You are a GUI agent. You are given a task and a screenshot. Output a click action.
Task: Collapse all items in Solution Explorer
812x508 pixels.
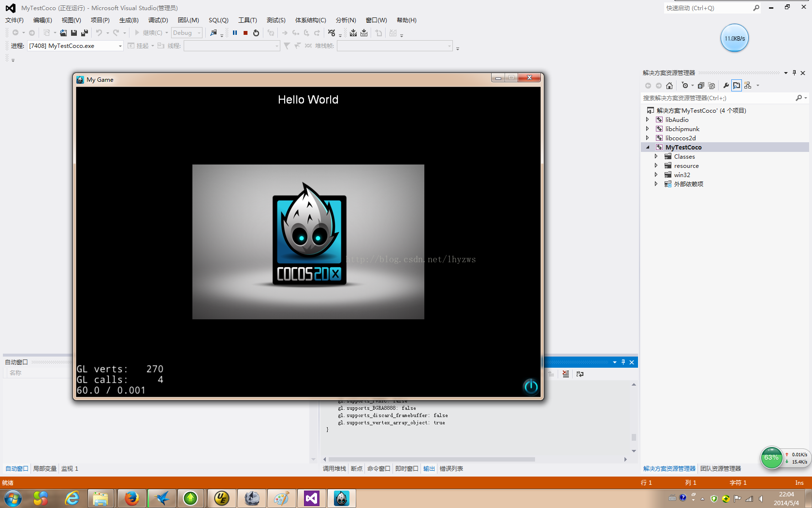pos(701,86)
